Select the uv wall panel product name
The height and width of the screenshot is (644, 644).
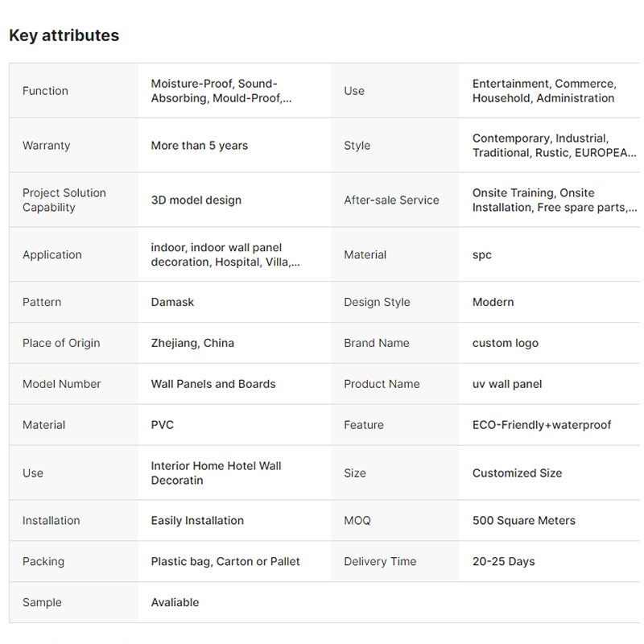[507, 384]
